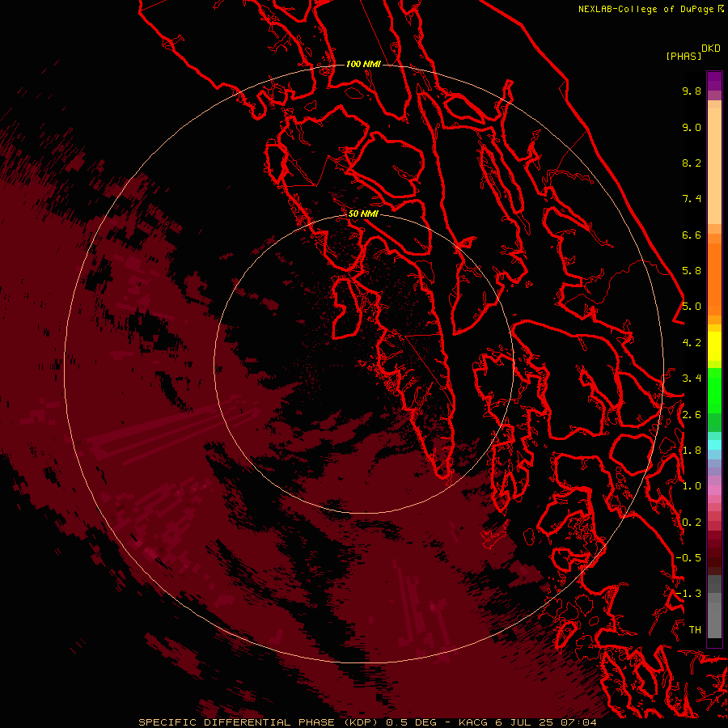Click the NEXLAB-College of DuPage credit text
The height and width of the screenshot is (728, 728).
coord(645,9)
